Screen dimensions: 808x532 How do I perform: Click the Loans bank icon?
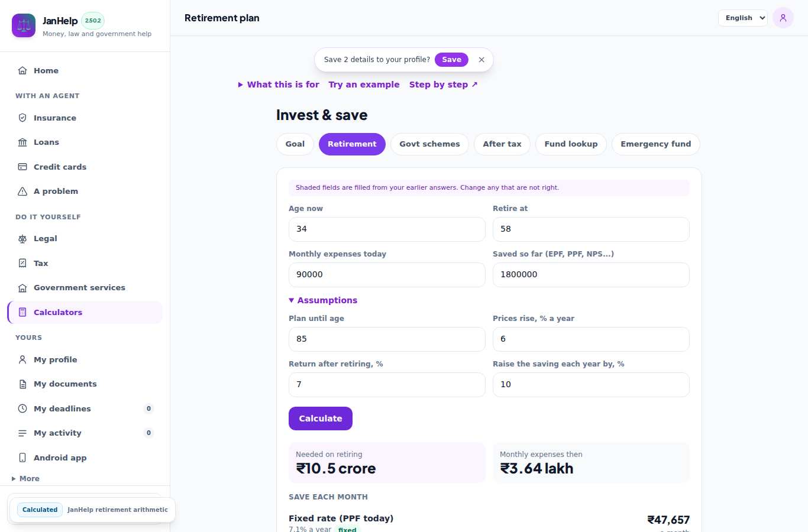(x=22, y=142)
